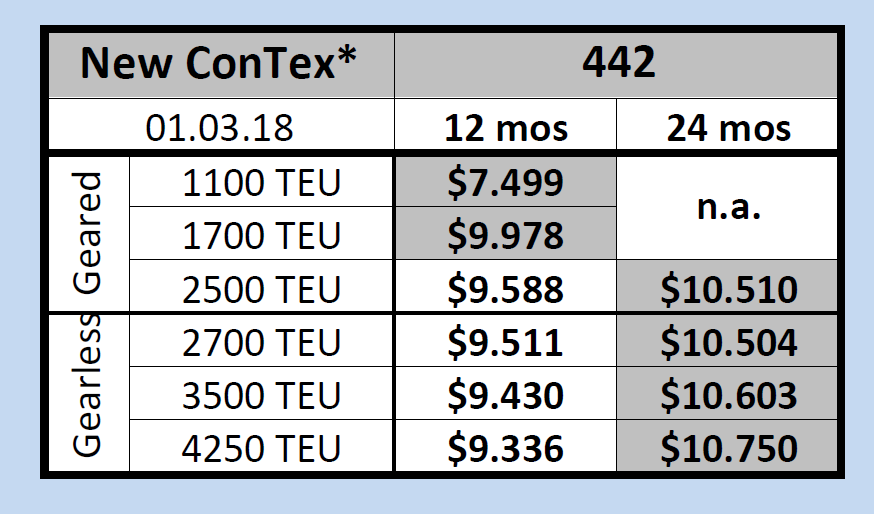Click the $10.510 value cell
This screenshot has width=874, height=514.
[728, 289]
